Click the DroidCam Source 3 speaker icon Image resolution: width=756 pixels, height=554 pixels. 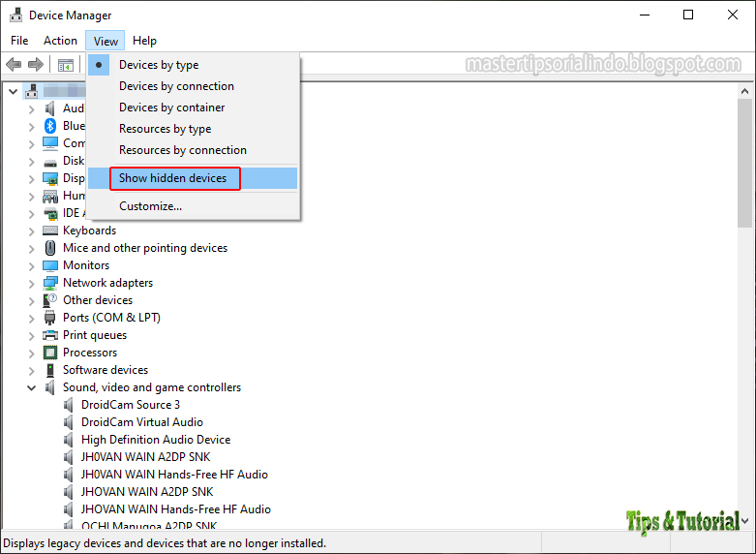69,405
